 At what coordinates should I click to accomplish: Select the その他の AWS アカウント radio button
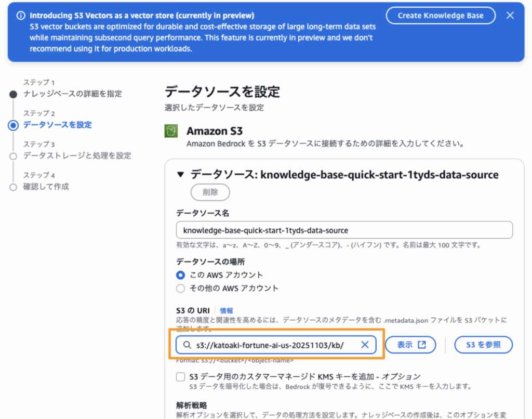pos(181,288)
